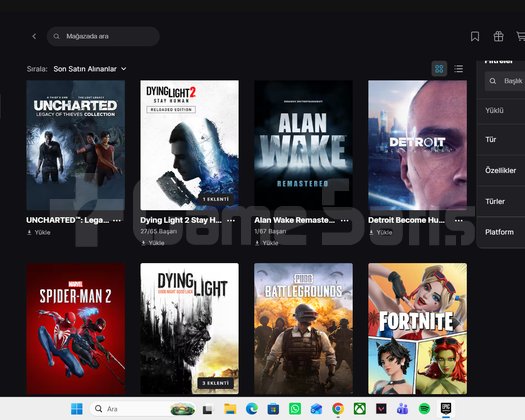Viewport: 525px width, 420px height.
Task: Open the wishlist bookmark icon
Action: pyautogui.click(x=475, y=36)
